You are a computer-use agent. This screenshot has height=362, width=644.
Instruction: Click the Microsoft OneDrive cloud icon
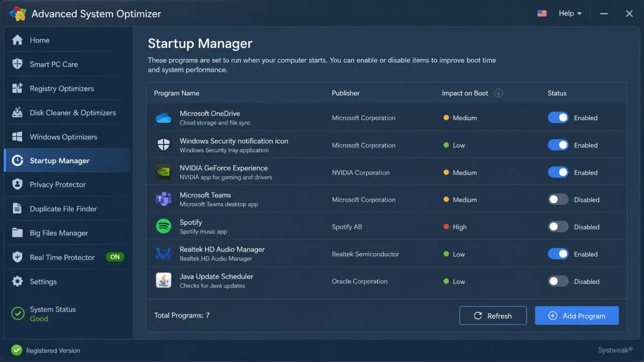(163, 118)
